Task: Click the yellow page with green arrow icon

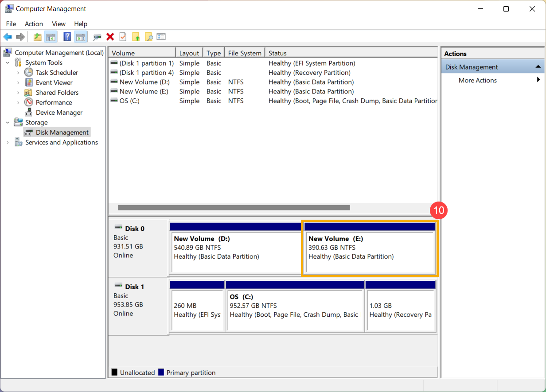Action: [136, 37]
